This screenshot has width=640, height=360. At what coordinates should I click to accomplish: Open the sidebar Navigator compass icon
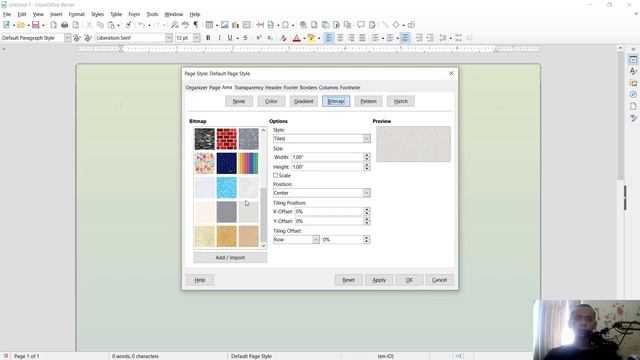point(633,94)
